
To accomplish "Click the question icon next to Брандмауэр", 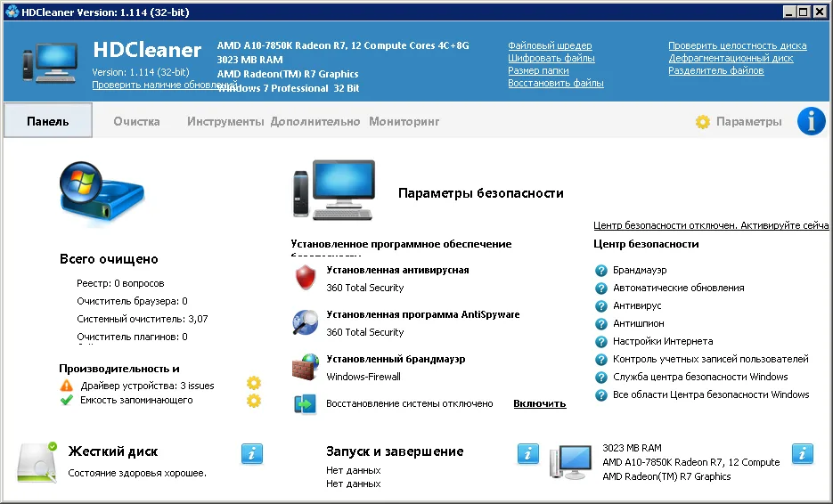I will pyautogui.click(x=600, y=271).
